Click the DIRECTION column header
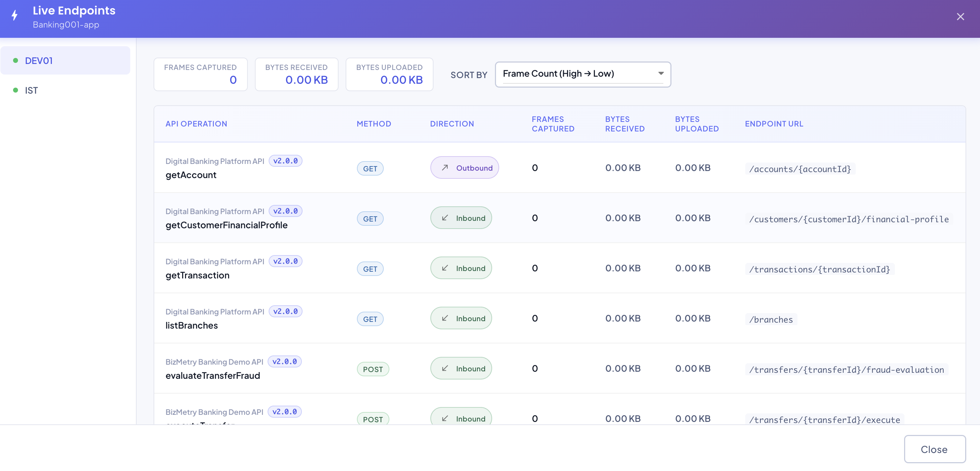 tap(452, 124)
